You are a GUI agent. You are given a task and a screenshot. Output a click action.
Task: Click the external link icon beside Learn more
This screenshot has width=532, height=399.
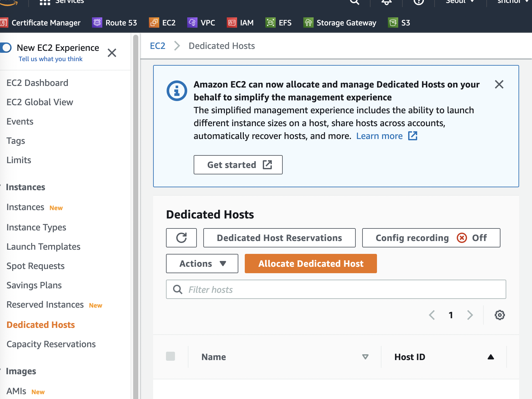click(x=413, y=136)
